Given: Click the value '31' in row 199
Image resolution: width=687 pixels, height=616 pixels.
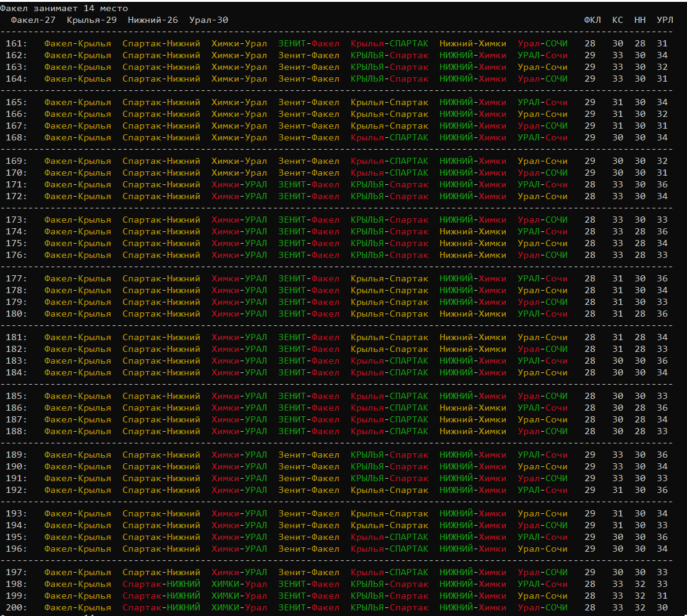Looking at the screenshot, I should coord(662,596).
